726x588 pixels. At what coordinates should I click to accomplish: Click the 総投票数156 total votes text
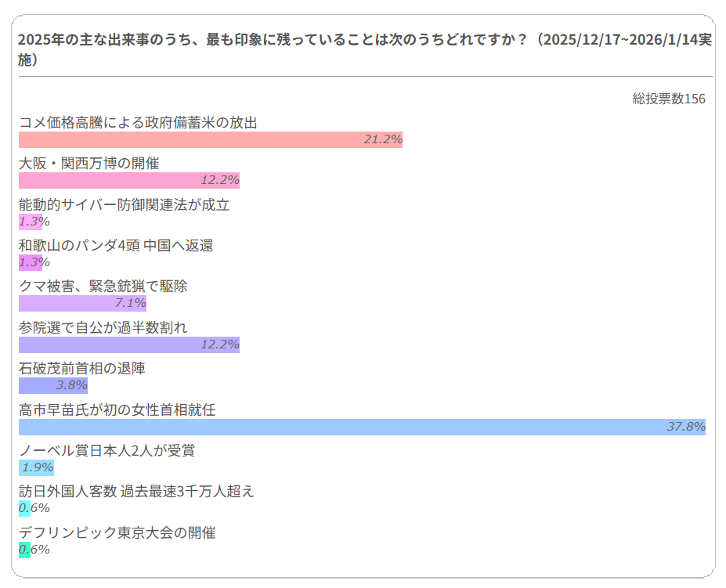point(669,99)
